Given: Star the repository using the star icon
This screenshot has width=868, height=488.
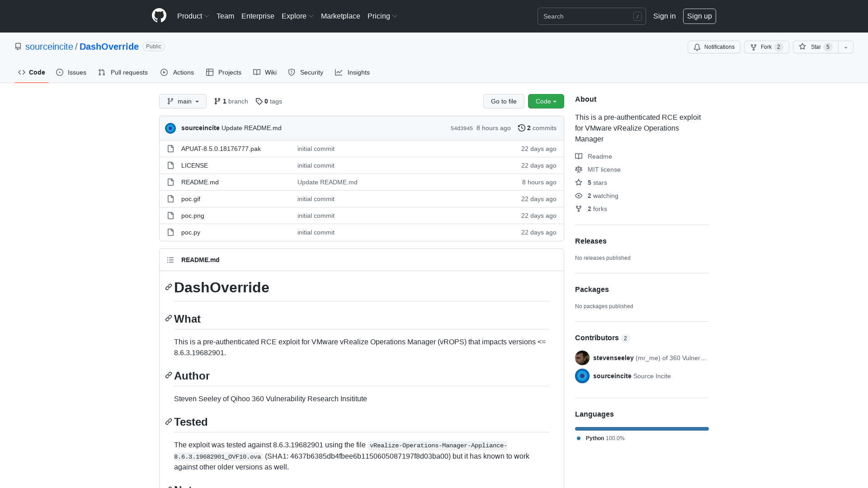Looking at the screenshot, I should click(x=802, y=47).
